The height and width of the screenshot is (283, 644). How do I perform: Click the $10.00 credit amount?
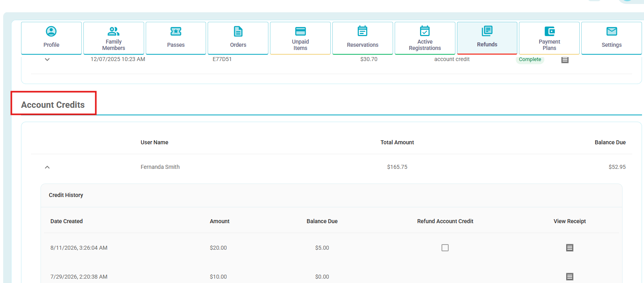coord(218,277)
